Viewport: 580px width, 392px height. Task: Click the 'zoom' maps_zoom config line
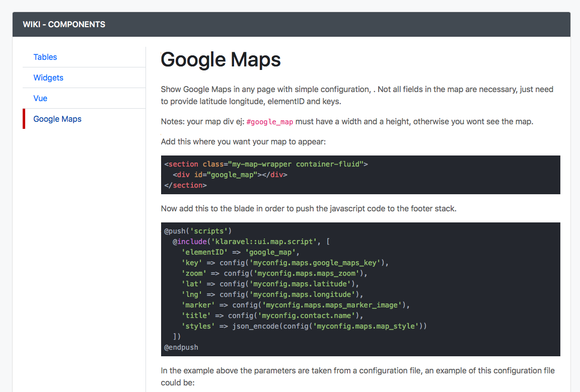[274, 273]
